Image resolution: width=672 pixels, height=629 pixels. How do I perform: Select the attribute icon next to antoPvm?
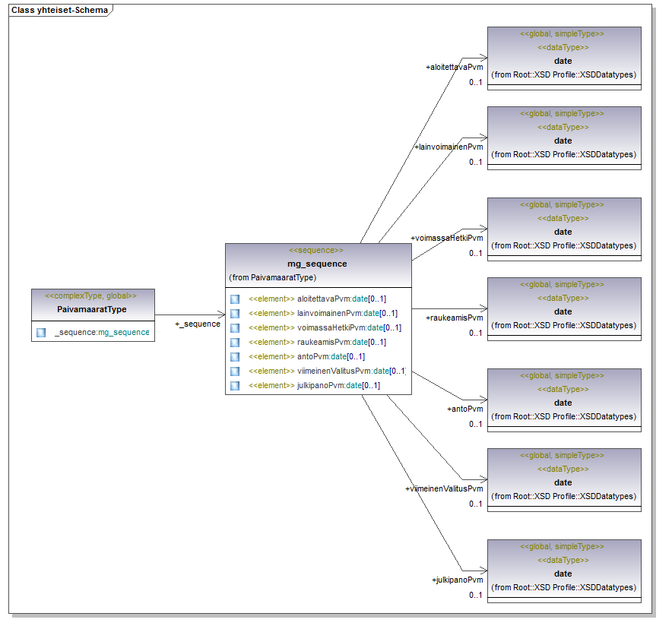(235, 357)
